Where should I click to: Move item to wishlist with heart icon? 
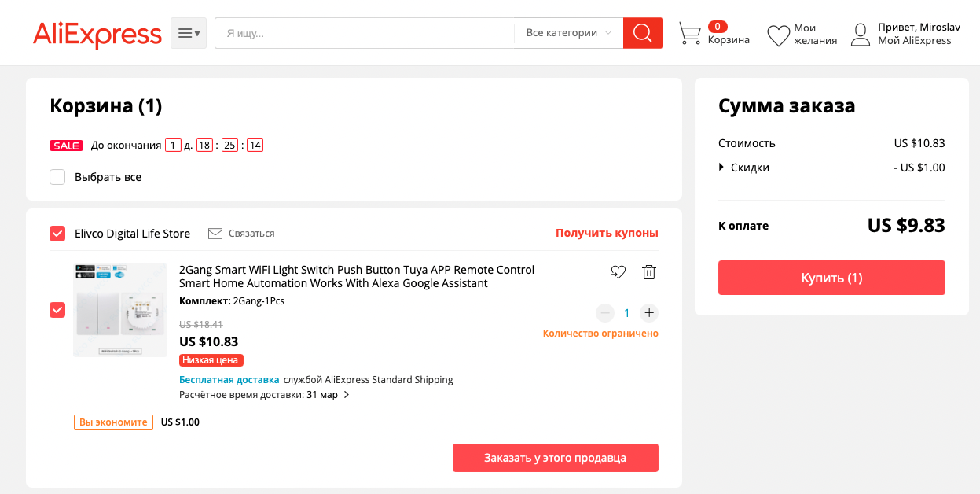tap(618, 272)
